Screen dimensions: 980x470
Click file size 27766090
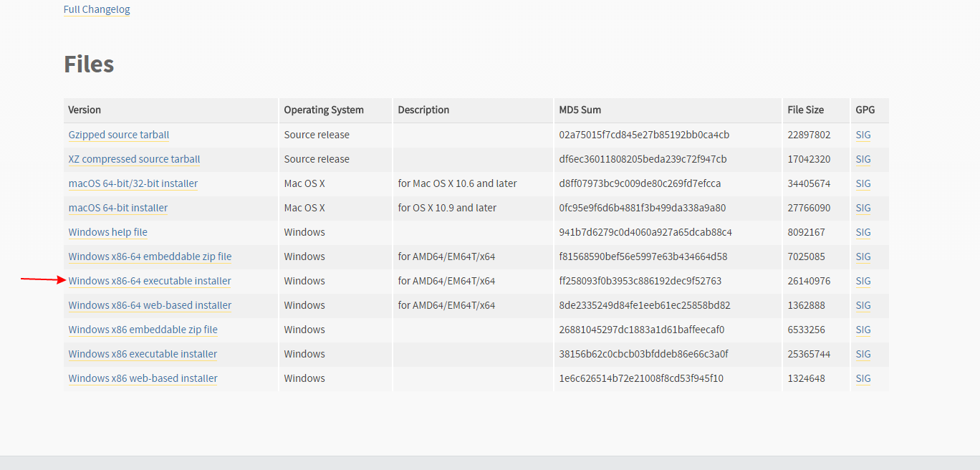click(809, 208)
